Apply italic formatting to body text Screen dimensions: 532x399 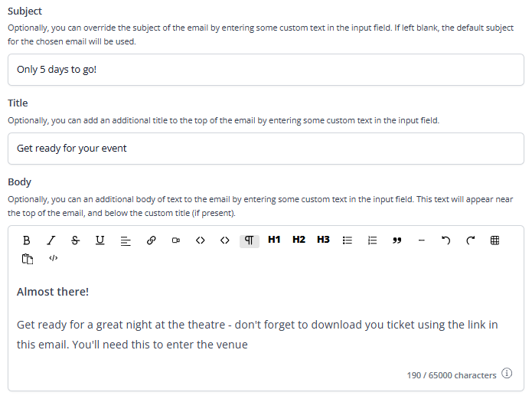pyautogui.click(x=51, y=240)
